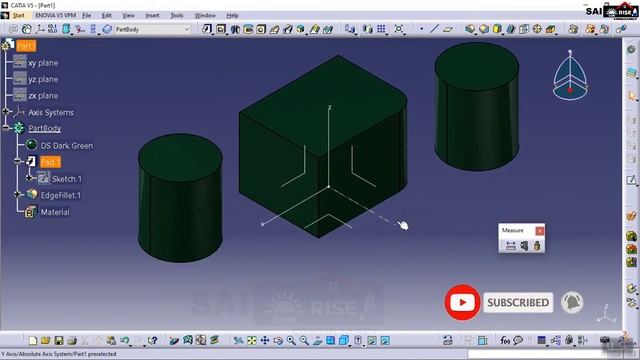Screen dimensions: 640x360
Task: Collapse the PartBody tree node
Action: (x=5, y=128)
